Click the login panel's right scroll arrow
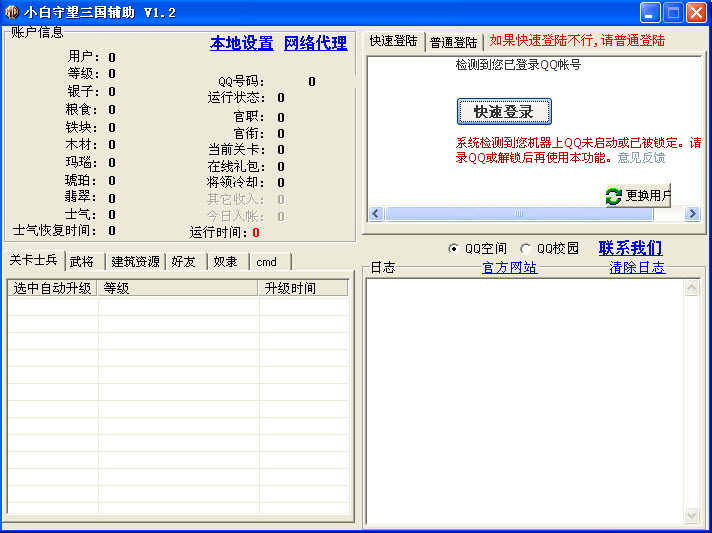The width and height of the screenshot is (712, 533). 692,213
